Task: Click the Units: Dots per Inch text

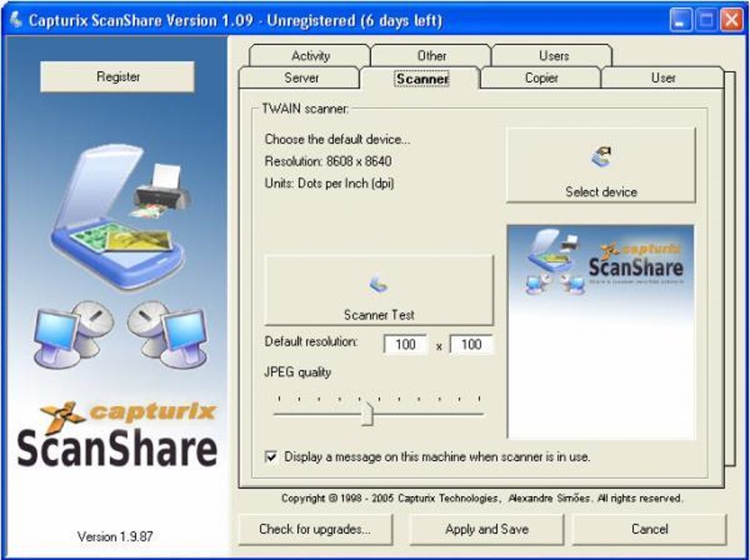Action: click(x=329, y=183)
